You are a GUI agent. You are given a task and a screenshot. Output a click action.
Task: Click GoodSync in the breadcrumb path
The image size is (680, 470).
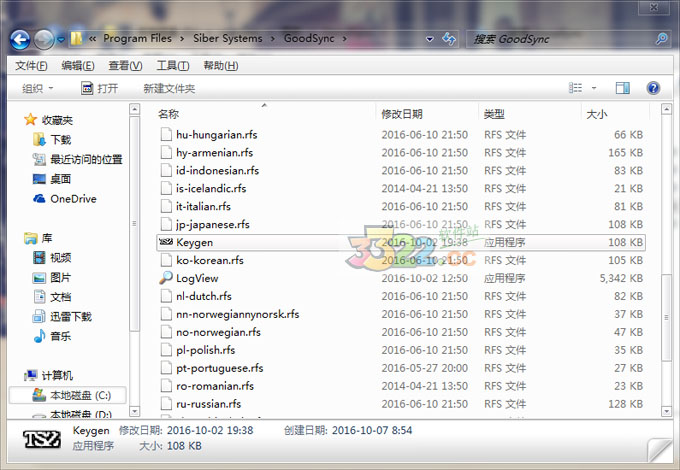[x=309, y=39]
